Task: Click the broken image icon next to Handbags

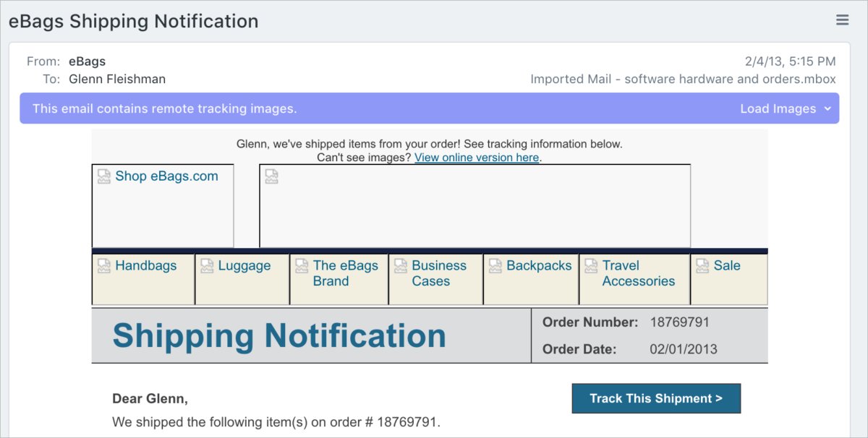Action: [104, 266]
